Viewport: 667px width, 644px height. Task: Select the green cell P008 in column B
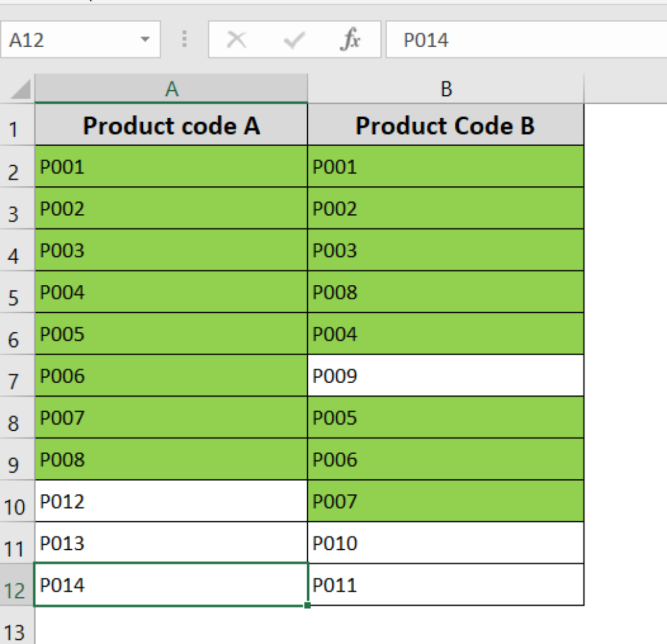446,292
